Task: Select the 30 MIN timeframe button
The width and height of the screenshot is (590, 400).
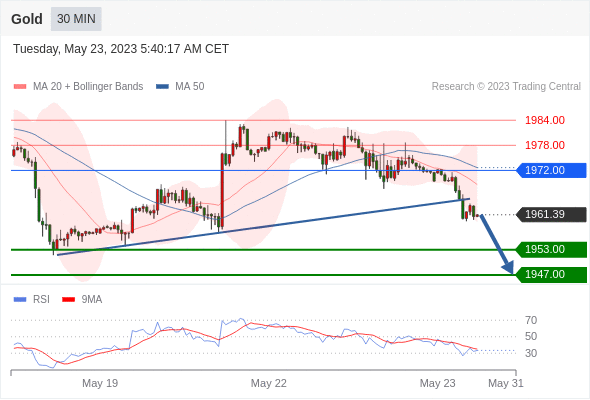Action: point(76,19)
